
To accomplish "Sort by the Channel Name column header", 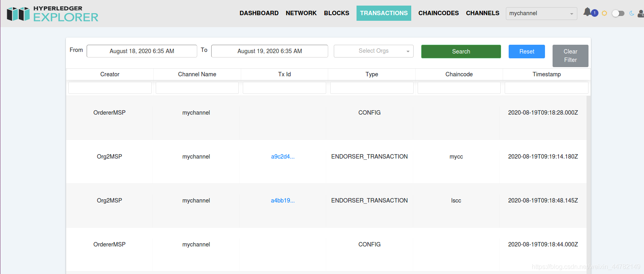I will pos(197,74).
